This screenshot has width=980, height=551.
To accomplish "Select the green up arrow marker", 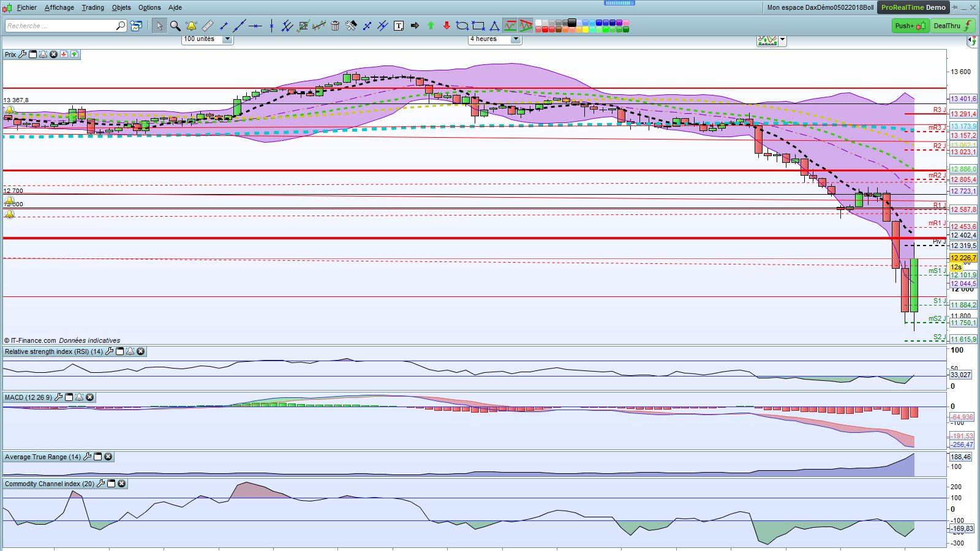I will (x=431, y=26).
